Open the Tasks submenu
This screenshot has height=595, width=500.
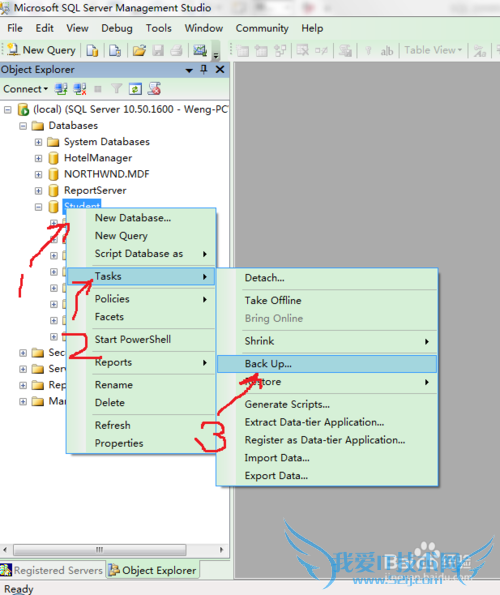pyautogui.click(x=141, y=276)
